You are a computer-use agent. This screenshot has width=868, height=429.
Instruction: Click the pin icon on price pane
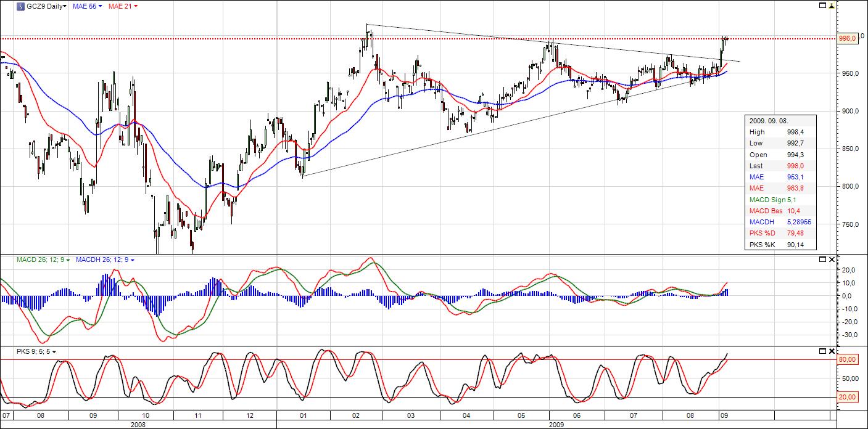pos(832,6)
